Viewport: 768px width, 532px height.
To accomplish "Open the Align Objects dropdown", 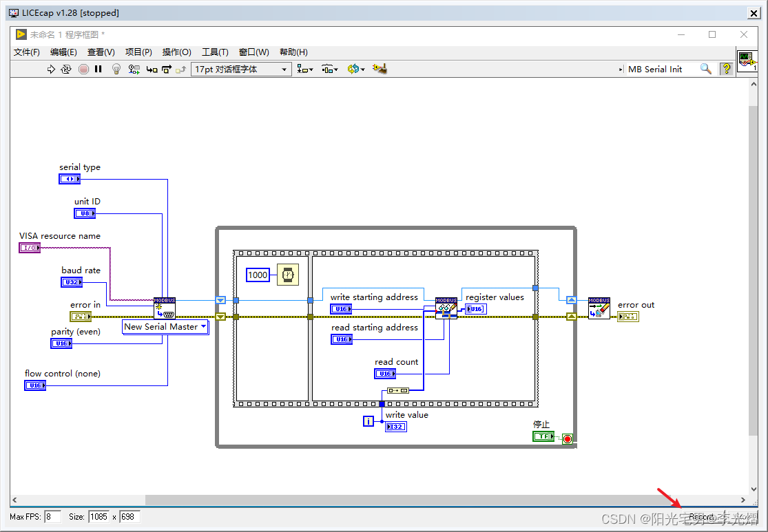I will 305,69.
